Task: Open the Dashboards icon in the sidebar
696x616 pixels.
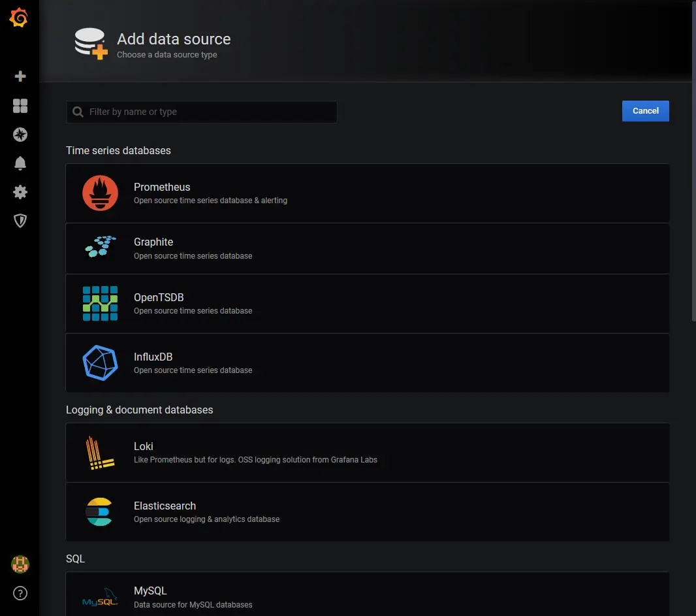Action: pyautogui.click(x=19, y=105)
